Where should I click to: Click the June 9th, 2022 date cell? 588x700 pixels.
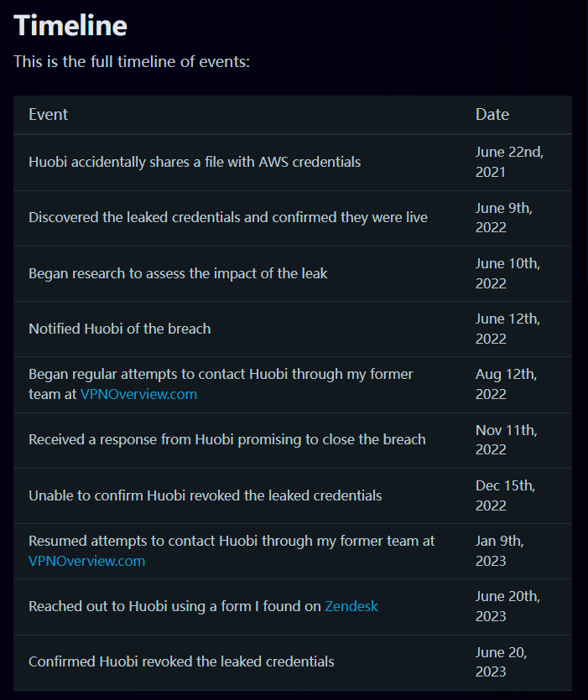pos(504,218)
